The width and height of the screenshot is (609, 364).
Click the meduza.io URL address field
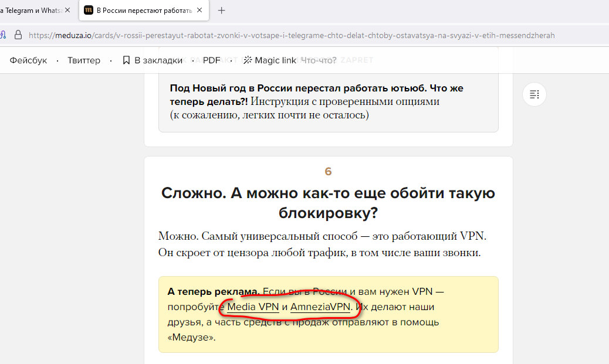pyautogui.click(x=291, y=35)
